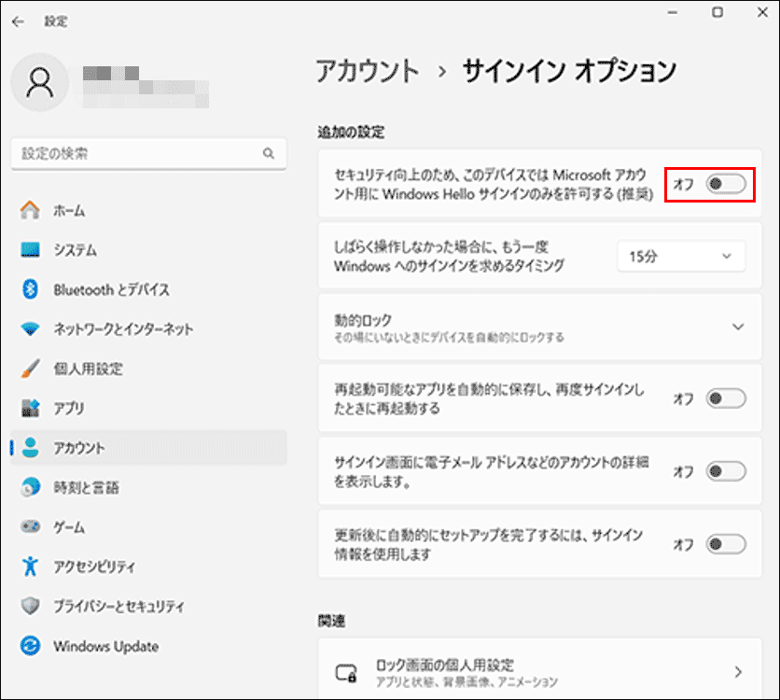Click the 設定の検索 search field

point(148,153)
